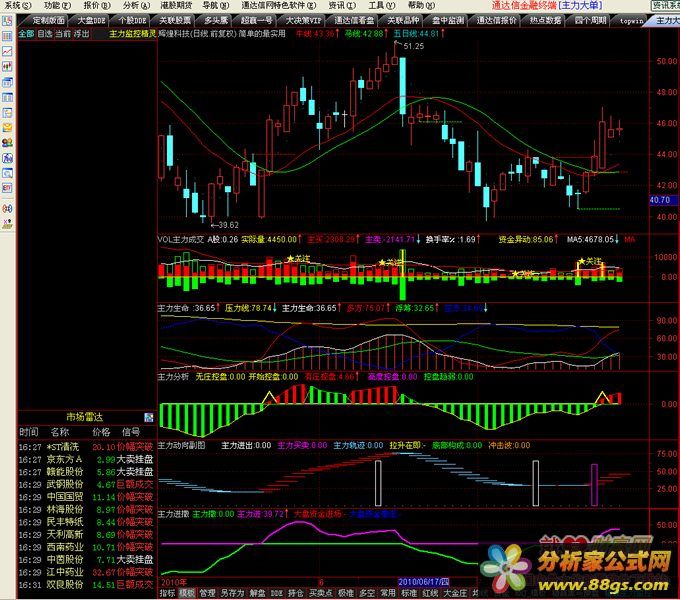
Task: Click the 买卖点 tab in the bottom bar
Action: coord(320,593)
